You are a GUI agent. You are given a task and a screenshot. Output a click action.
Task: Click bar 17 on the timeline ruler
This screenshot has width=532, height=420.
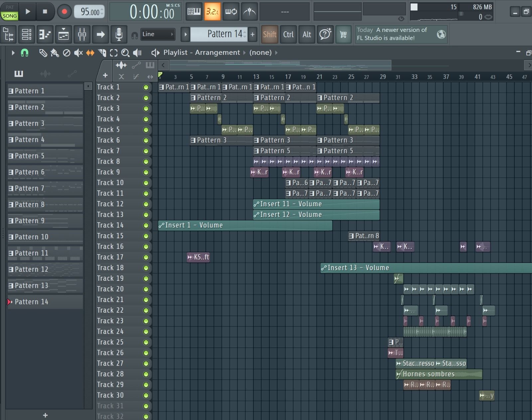click(288, 77)
